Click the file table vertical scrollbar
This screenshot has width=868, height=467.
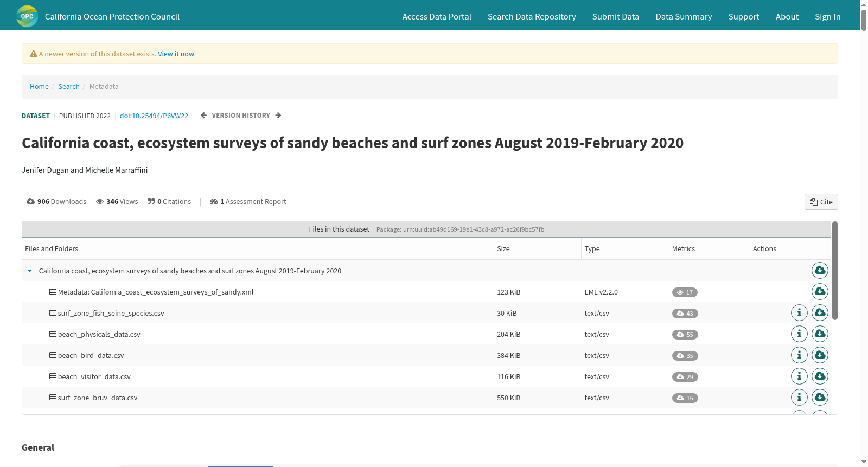[834, 271]
